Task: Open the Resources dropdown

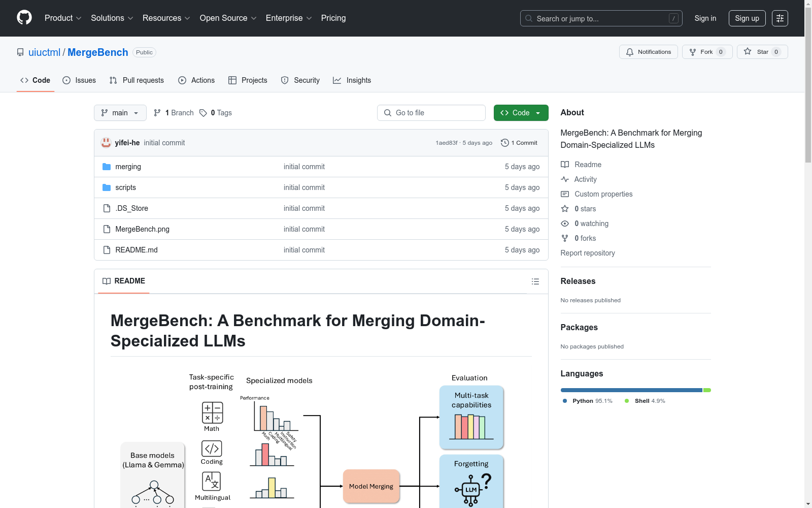Action: 166,18
